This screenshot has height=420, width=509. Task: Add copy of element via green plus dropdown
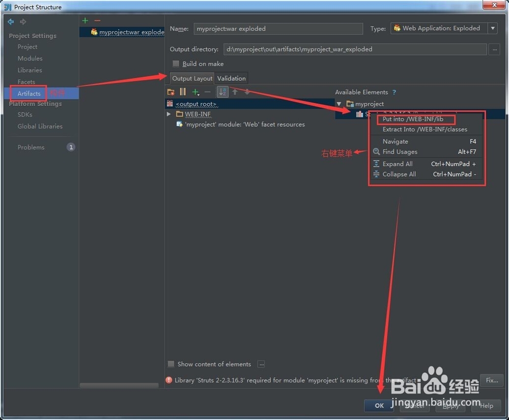(x=195, y=92)
